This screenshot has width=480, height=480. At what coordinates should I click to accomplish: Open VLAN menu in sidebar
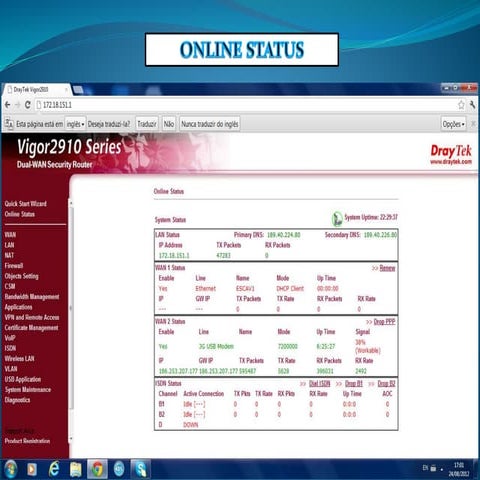click(11, 369)
